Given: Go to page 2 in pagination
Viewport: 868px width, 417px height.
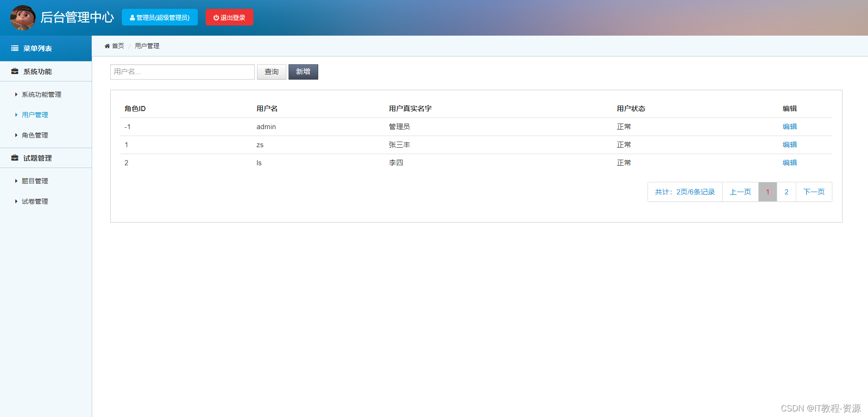Looking at the screenshot, I should 786,192.
